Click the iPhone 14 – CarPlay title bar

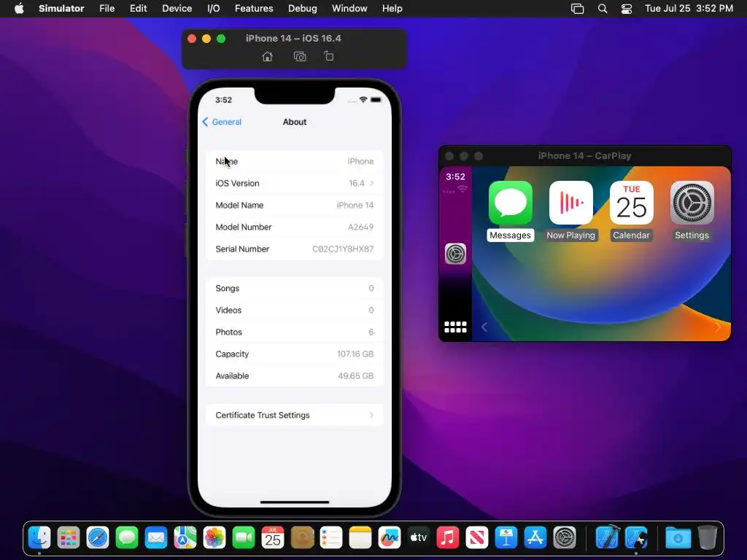coord(584,156)
